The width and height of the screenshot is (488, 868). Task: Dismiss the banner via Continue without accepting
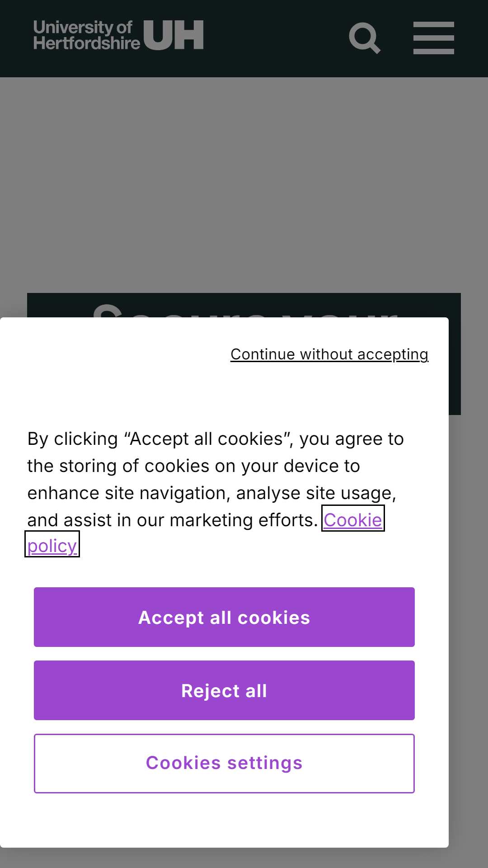click(x=329, y=354)
